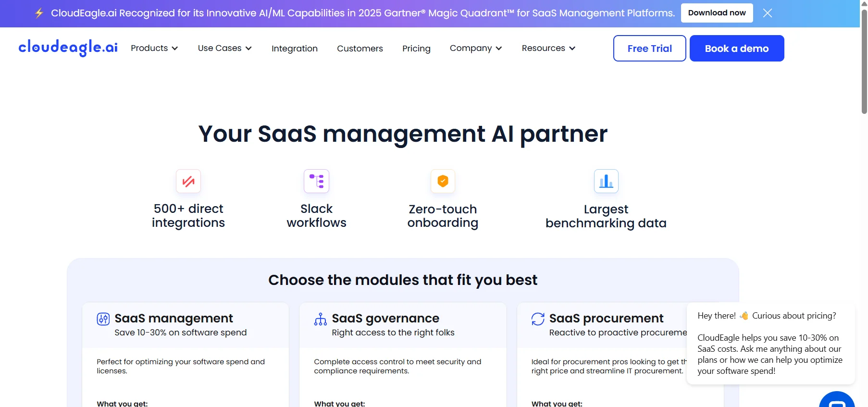
Task: Click the 'Save 10-30% on software spend' subtitle
Action: [181, 333]
